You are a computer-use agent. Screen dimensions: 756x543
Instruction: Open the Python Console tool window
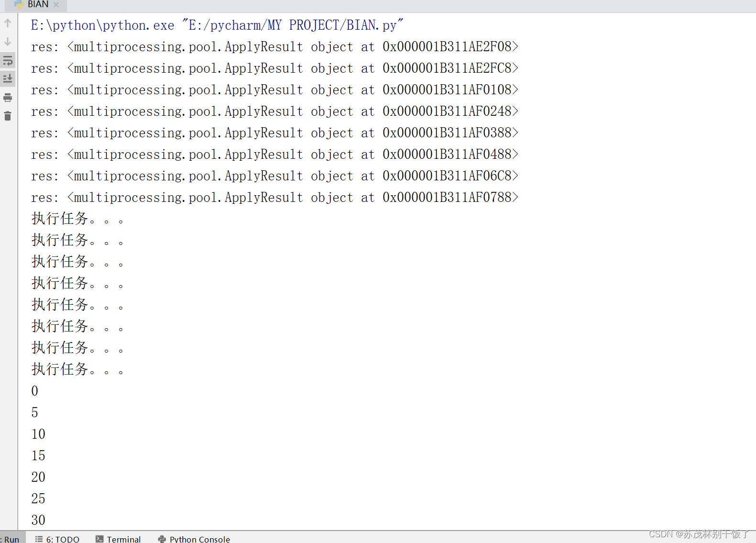coord(194,539)
